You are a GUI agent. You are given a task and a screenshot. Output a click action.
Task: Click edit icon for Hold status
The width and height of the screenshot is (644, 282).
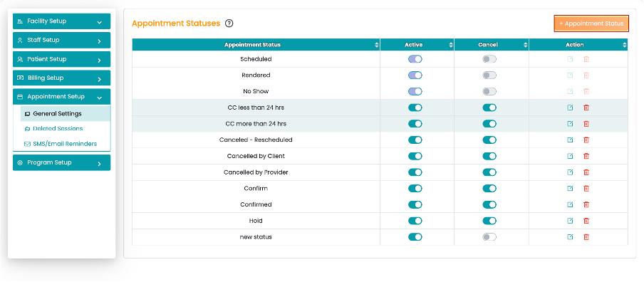(x=570, y=221)
